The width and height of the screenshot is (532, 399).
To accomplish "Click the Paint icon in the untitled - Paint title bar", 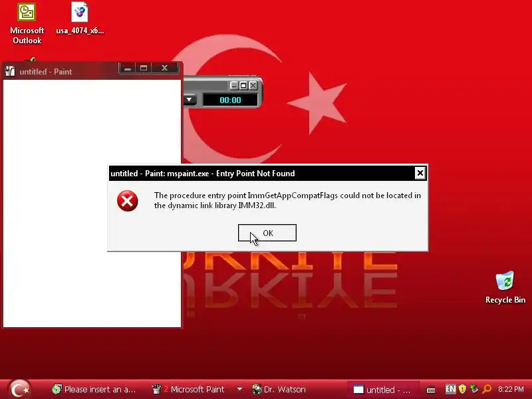I will pos(10,71).
